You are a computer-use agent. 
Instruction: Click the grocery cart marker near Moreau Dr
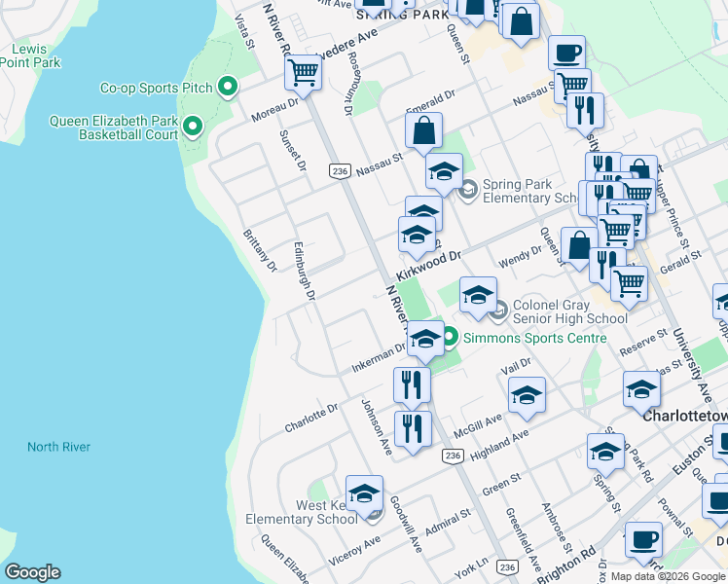pos(304,73)
